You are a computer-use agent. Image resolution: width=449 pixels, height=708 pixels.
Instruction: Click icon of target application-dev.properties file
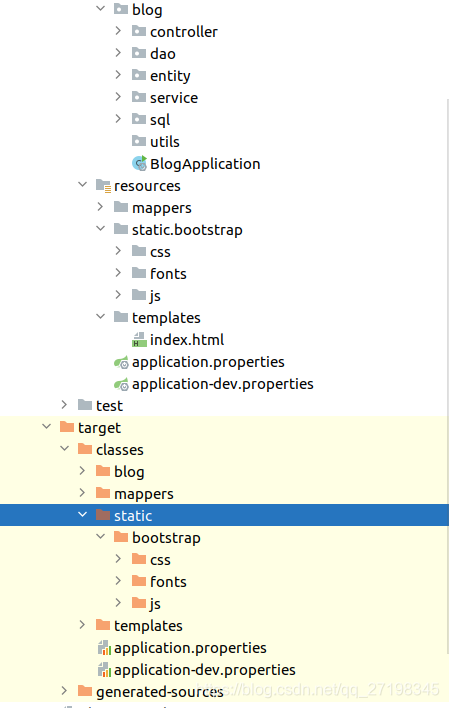tap(104, 670)
